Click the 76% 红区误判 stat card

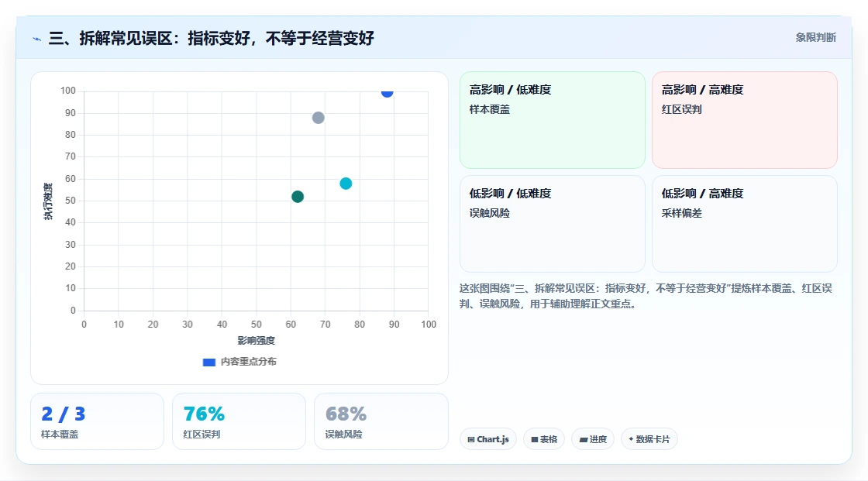coord(239,422)
